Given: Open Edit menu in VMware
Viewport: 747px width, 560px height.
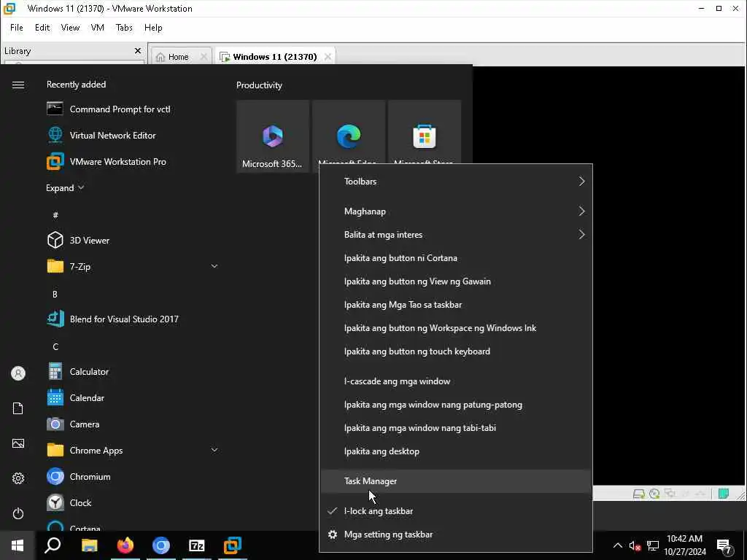Looking at the screenshot, I should coord(42,28).
